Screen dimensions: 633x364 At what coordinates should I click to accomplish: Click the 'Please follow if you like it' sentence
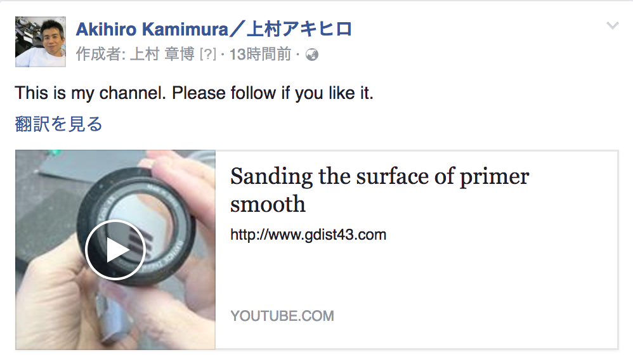coord(273,93)
